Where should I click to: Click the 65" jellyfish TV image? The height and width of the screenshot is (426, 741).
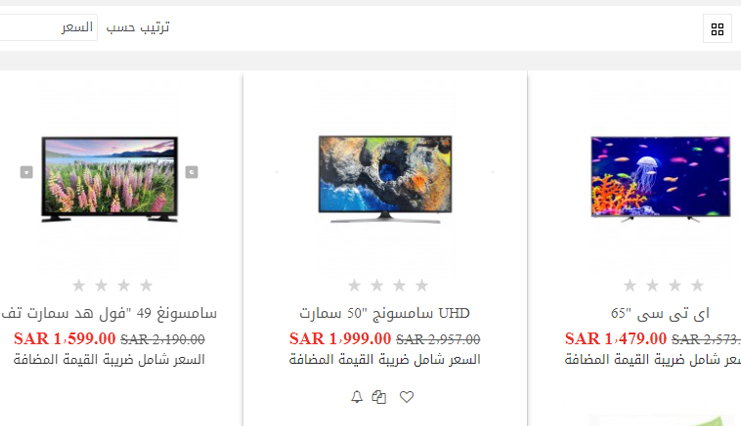click(x=661, y=178)
